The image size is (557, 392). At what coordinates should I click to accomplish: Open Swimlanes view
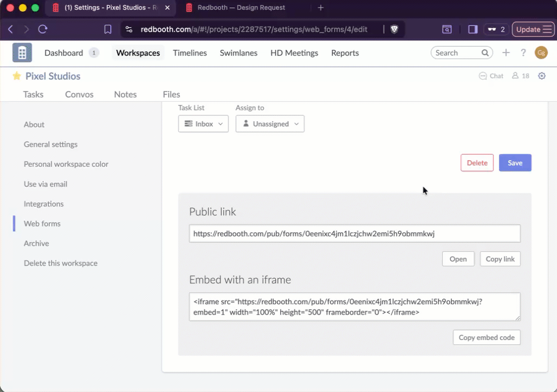pos(238,53)
